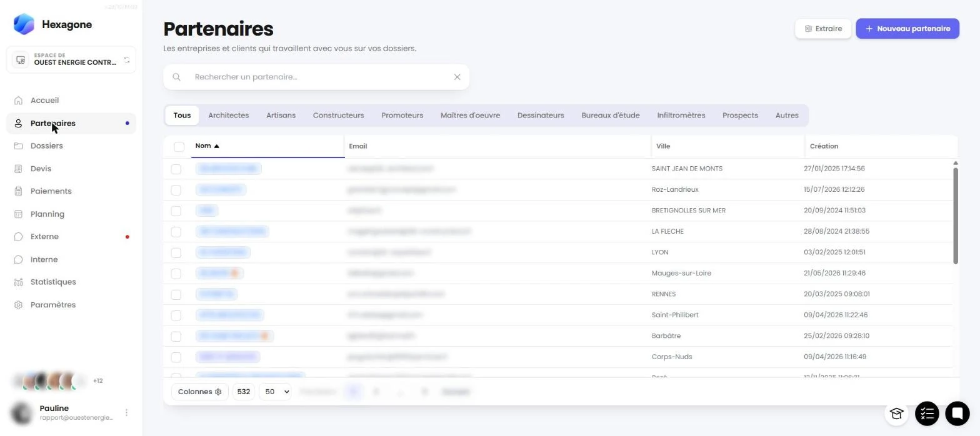Toggle the select-all header checkbox
The image size is (980, 436).
tap(179, 146)
